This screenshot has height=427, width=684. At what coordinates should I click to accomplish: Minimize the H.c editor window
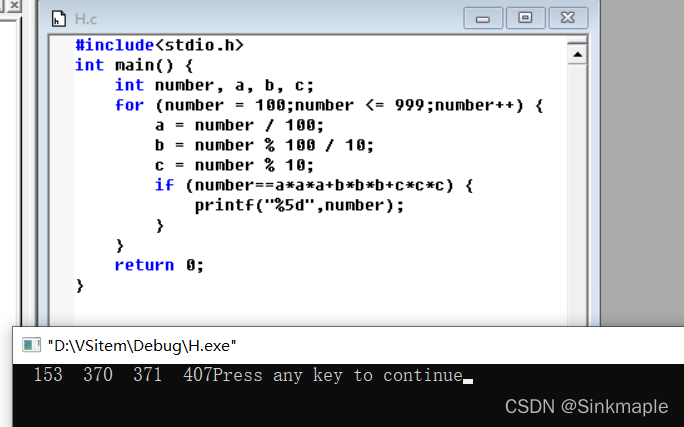(483, 18)
